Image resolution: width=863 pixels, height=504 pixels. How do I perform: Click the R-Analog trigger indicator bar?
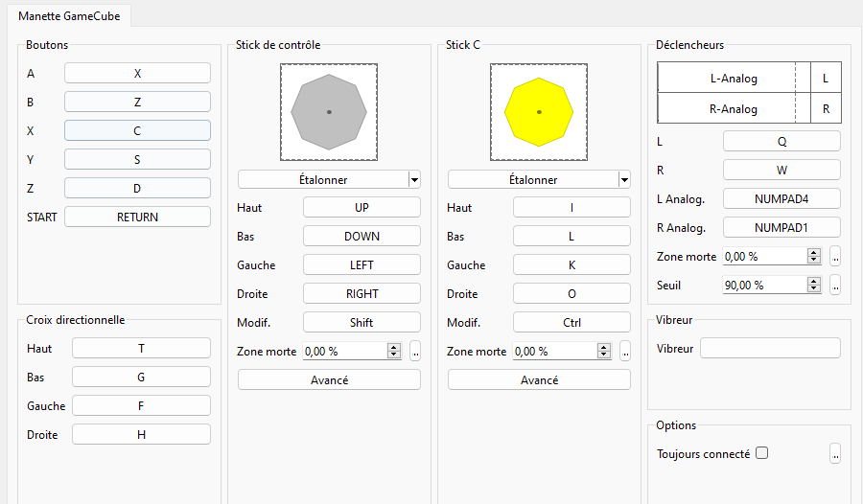734,108
